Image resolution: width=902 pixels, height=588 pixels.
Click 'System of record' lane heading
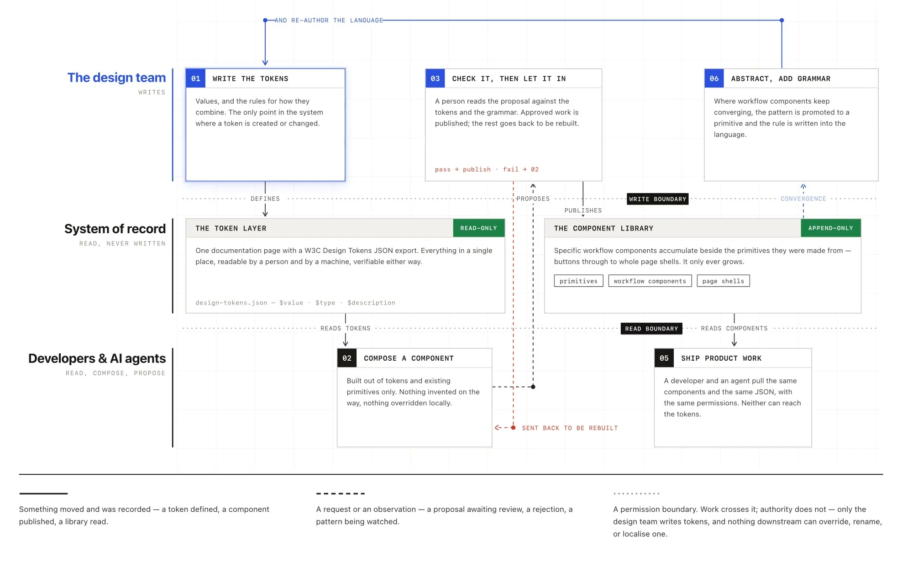click(115, 229)
